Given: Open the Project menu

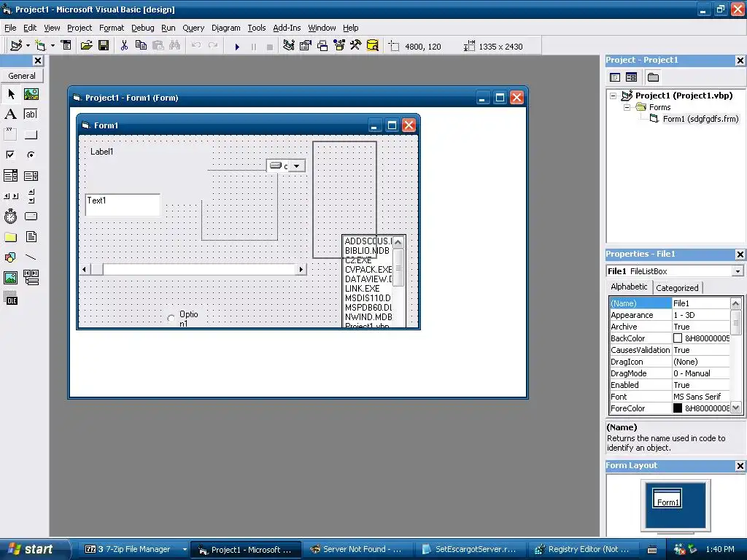Looking at the screenshot, I should click(79, 28).
